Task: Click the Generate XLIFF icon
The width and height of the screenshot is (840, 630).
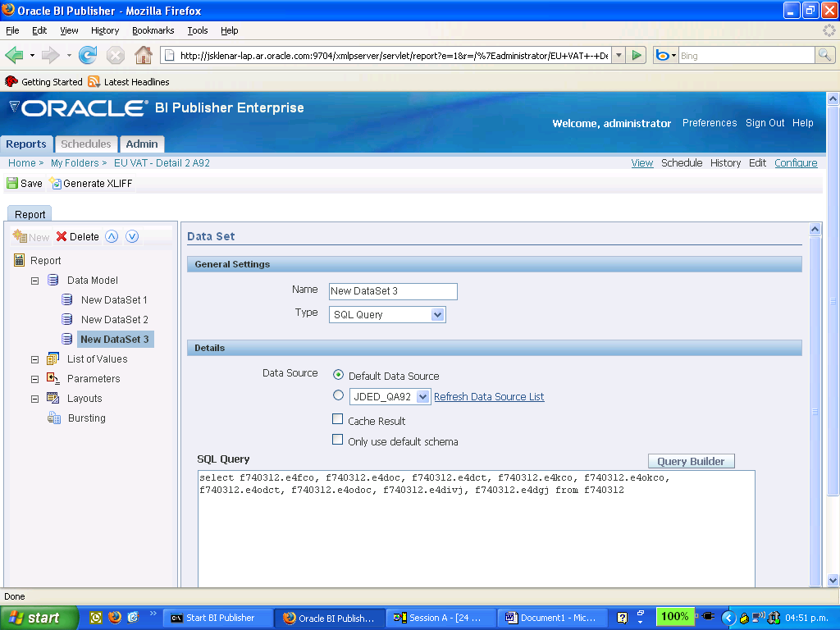Action: pos(55,183)
